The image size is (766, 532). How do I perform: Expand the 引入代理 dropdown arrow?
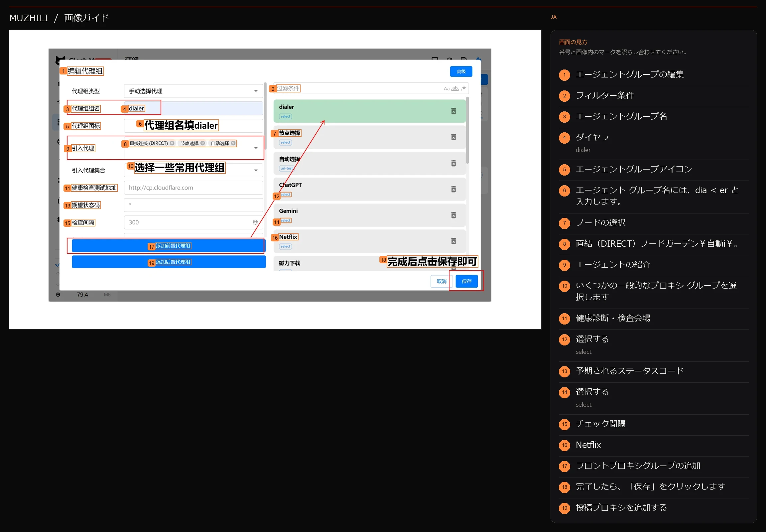(x=256, y=148)
